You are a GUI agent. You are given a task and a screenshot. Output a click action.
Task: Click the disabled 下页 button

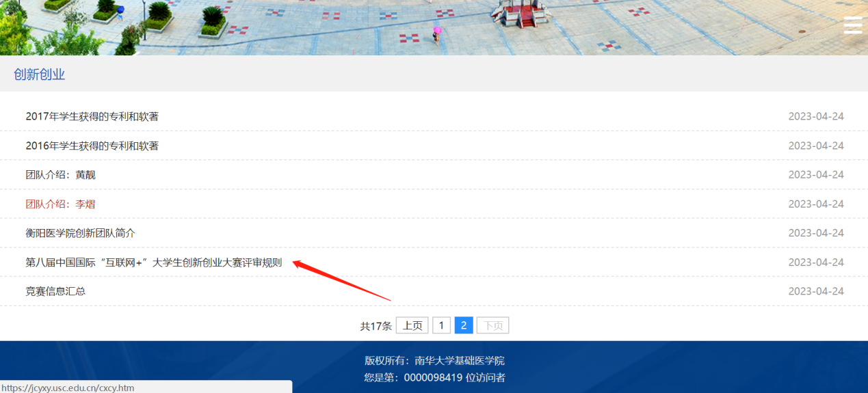[492, 325]
